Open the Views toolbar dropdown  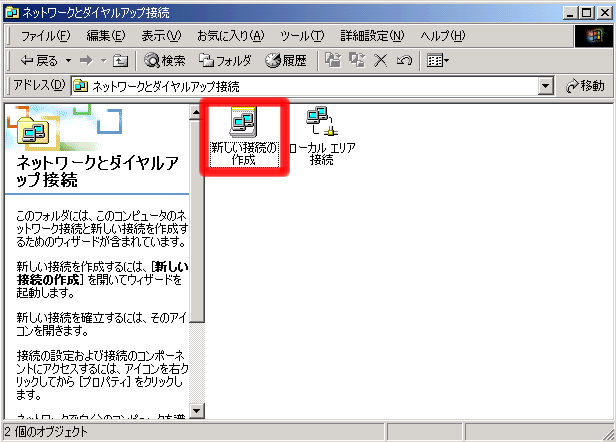coord(438,61)
